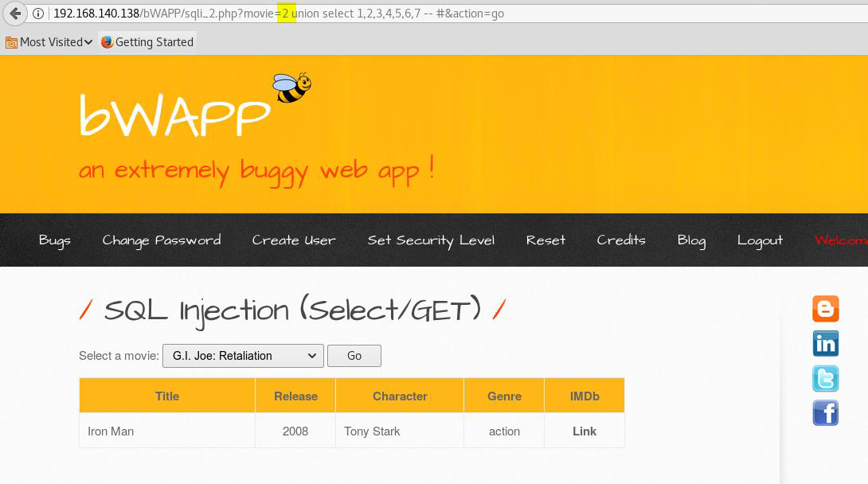Click the bee mascot logo

291,87
